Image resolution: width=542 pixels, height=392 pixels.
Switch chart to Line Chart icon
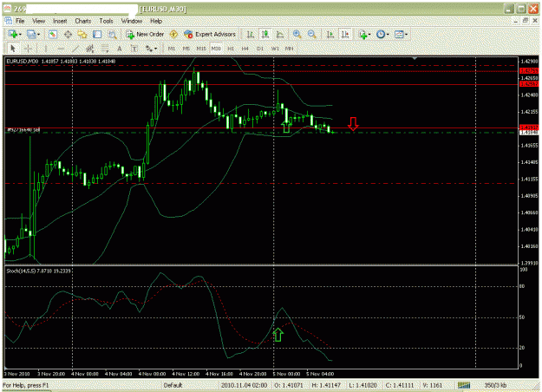(280, 34)
